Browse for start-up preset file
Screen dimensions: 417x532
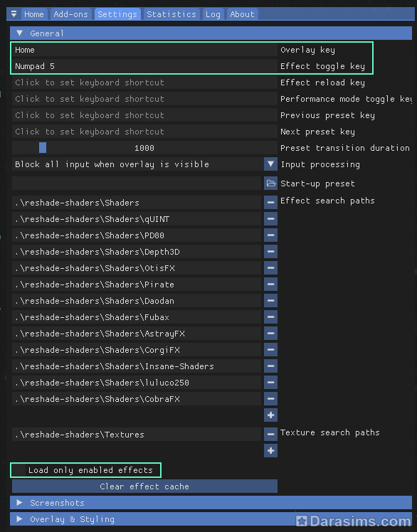(270, 183)
